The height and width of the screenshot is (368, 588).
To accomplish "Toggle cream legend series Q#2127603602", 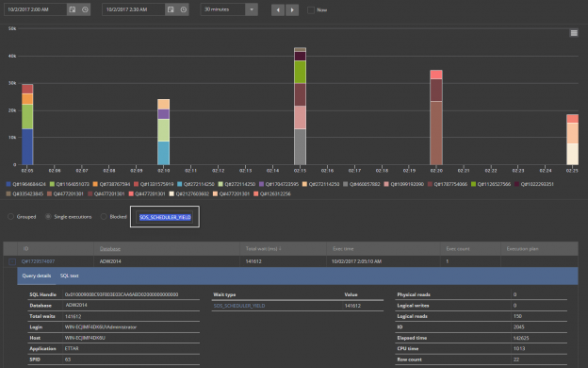I will [189, 193].
